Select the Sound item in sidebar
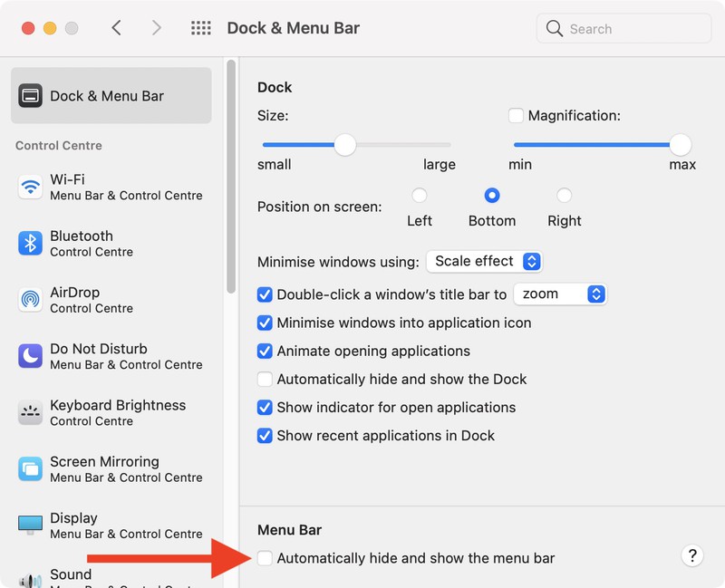The width and height of the screenshot is (725, 588). pyautogui.click(x=71, y=575)
